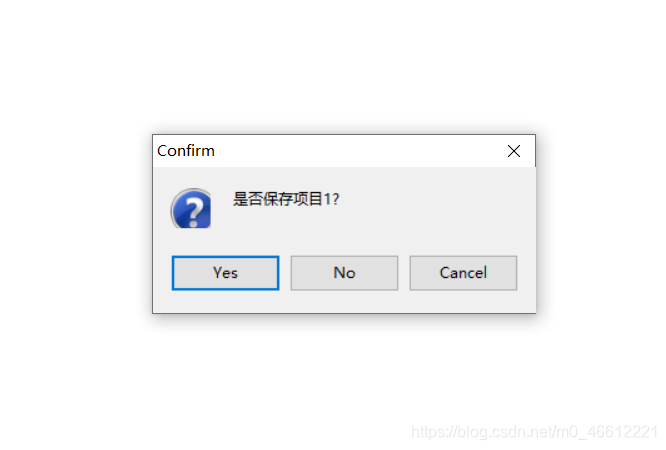Dismiss the save prompt via Cancel
The height and width of the screenshot is (450, 666).
(463, 273)
